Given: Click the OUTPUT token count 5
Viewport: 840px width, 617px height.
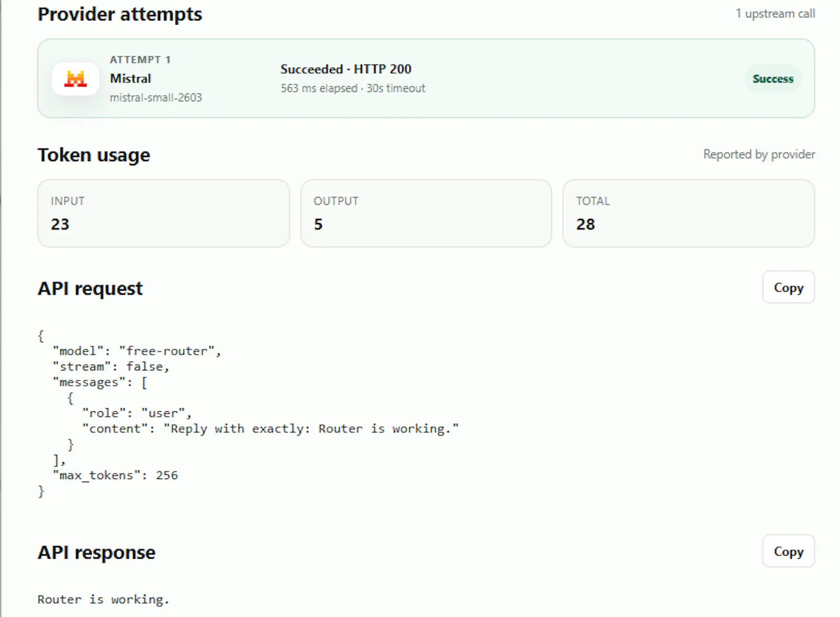Looking at the screenshot, I should coord(318,225).
